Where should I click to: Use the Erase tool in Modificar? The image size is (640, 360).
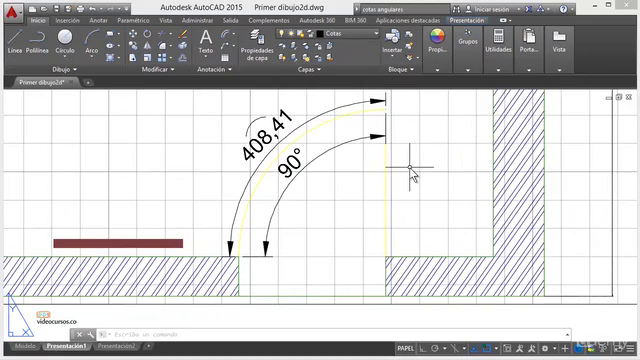pyautogui.click(x=183, y=34)
